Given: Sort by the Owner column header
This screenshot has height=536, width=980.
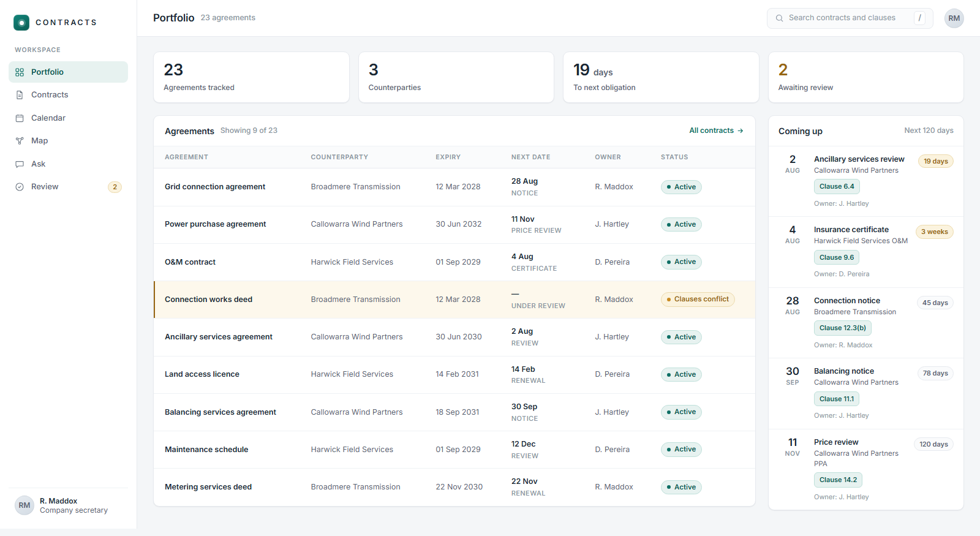Looking at the screenshot, I should click(608, 157).
